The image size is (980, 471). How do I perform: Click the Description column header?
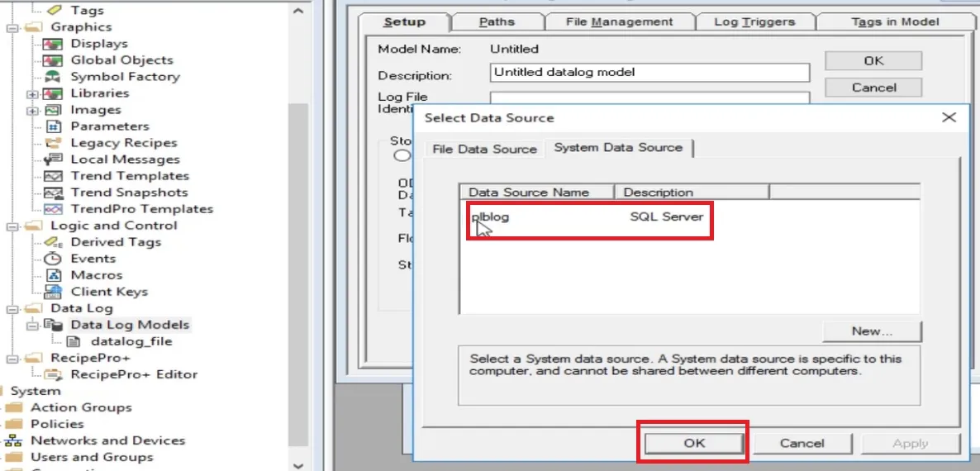[x=692, y=192]
